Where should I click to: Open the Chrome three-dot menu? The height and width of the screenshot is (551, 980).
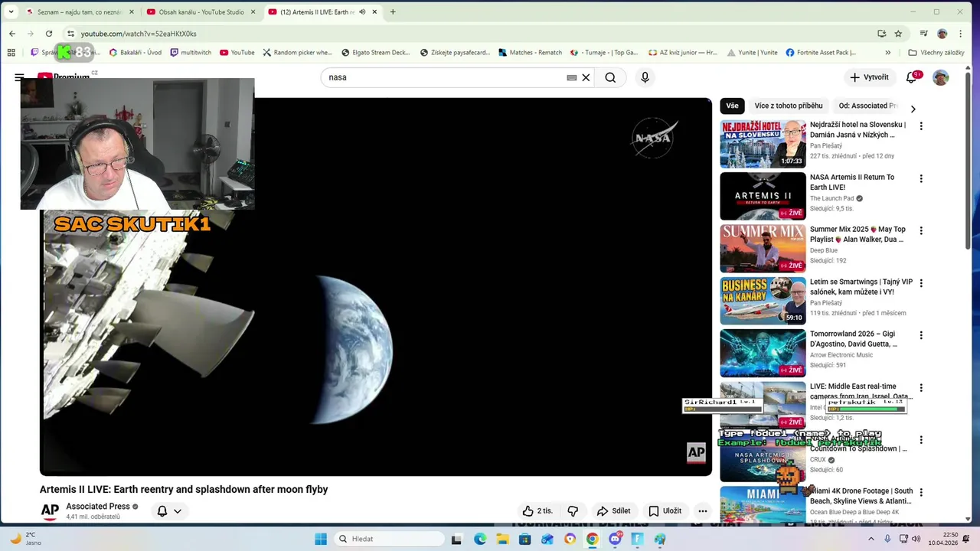(961, 34)
